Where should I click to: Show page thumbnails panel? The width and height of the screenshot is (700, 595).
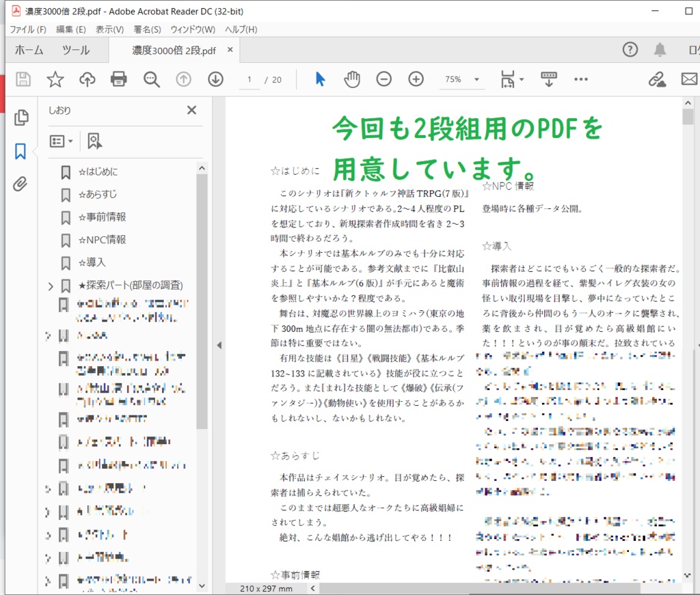click(21, 117)
